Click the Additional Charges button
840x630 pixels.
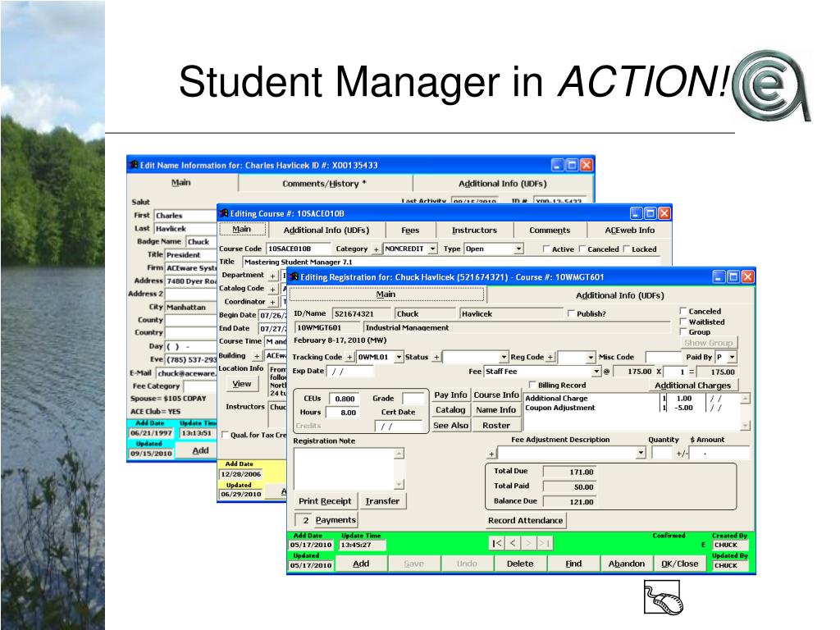coord(692,386)
